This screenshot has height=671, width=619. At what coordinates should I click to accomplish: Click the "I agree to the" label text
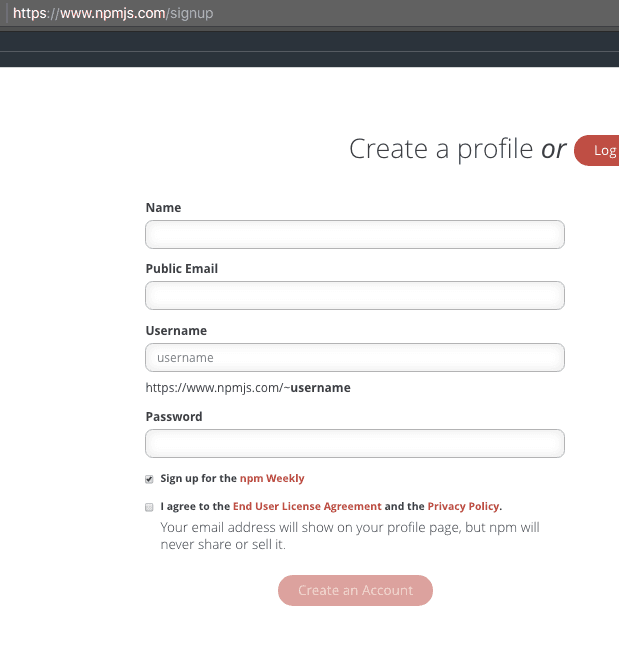(195, 507)
